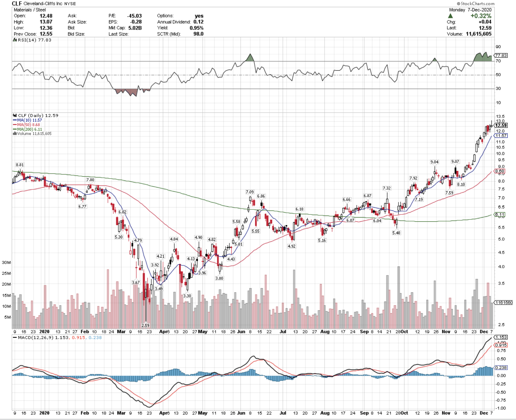Click the 8.81 December high label

tap(20, 165)
